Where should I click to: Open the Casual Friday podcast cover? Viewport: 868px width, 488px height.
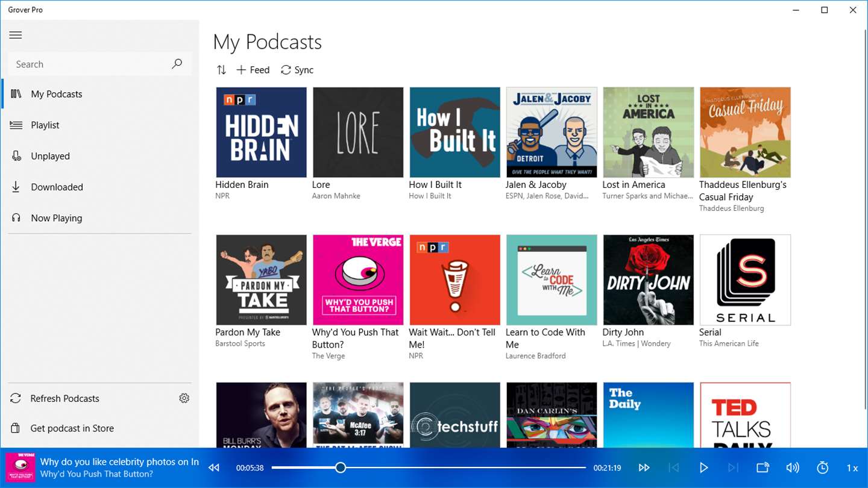[x=745, y=133]
